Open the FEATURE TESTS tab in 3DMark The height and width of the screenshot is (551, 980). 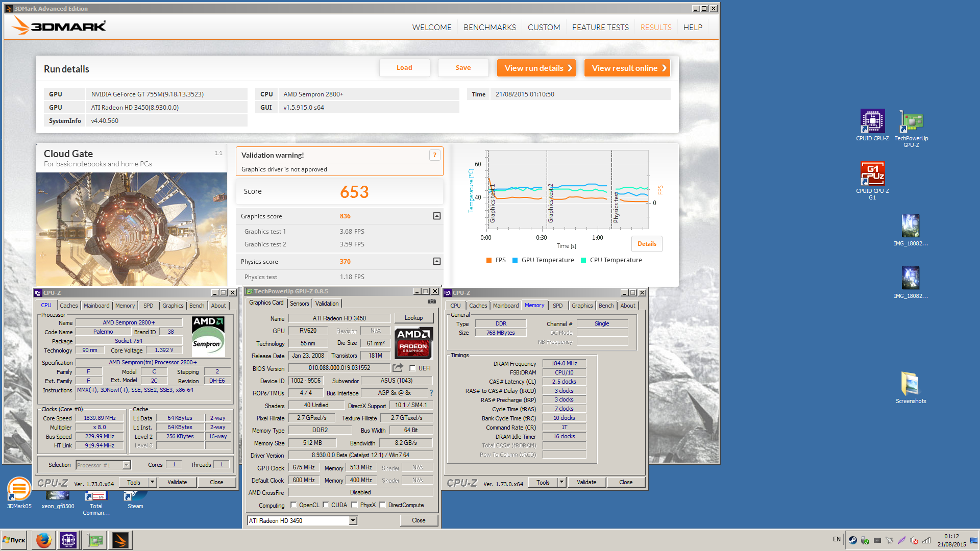click(600, 27)
